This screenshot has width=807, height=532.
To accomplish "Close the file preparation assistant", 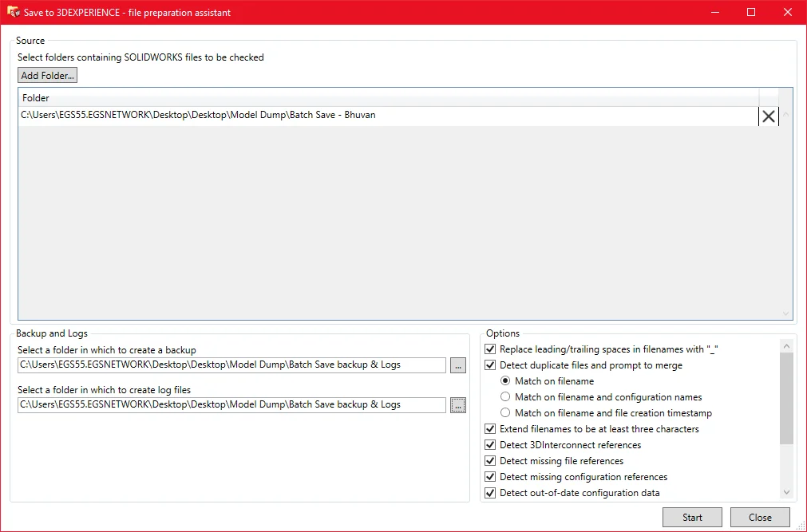I will click(x=759, y=517).
